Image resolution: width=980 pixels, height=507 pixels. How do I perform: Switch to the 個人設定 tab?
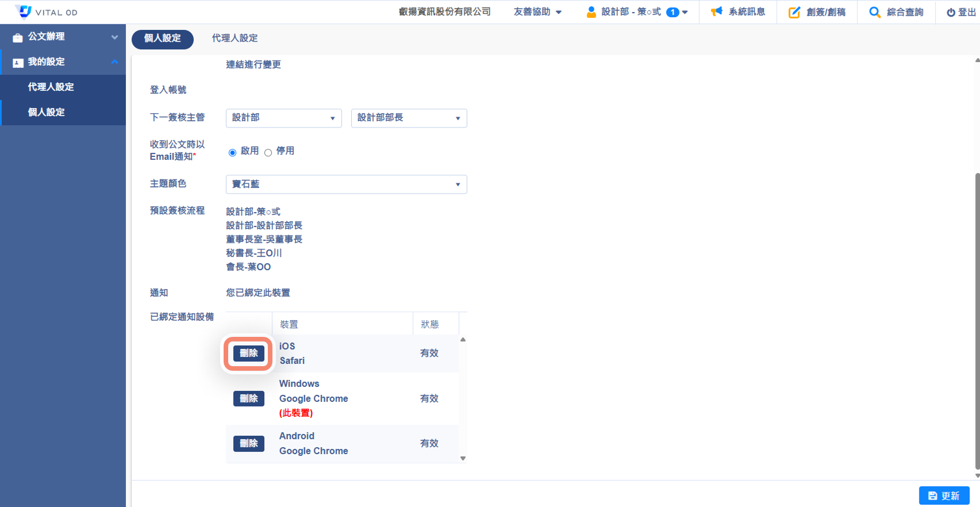click(x=163, y=39)
